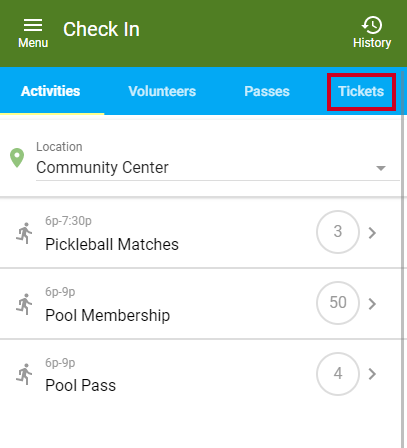Open the Pickleball Matches activity
Image resolution: width=407 pixels, height=448 pixels.
click(200, 233)
